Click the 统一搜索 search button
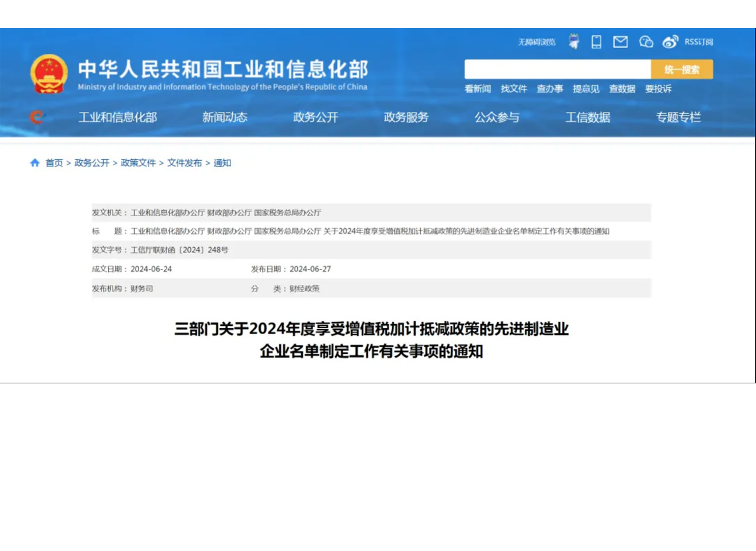Image resolution: width=756 pixels, height=551 pixels. (682, 69)
